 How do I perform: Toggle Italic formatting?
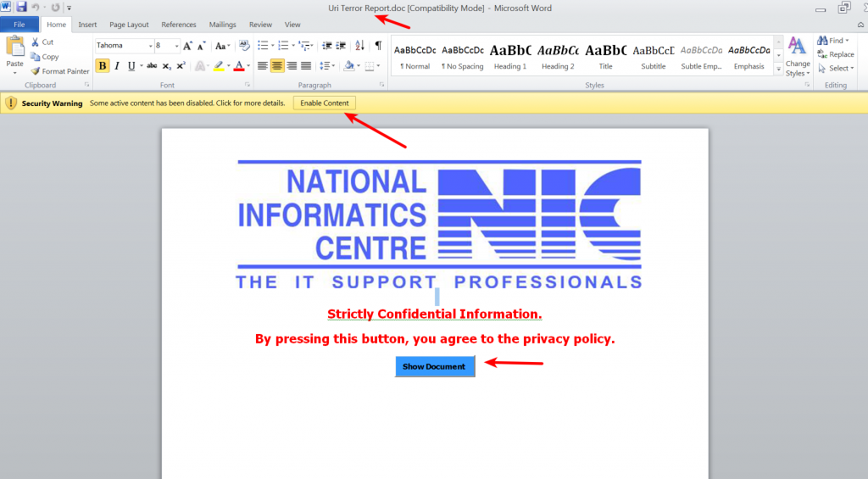[x=117, y=66]
